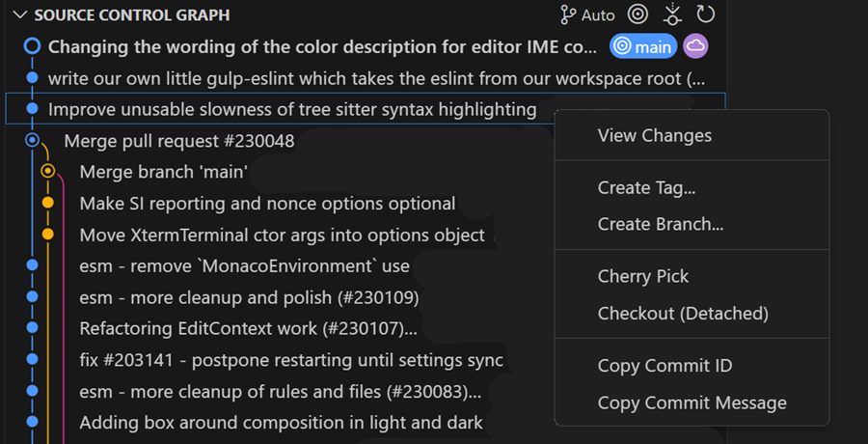Click the fetch from remotes icon
Image resolution: width=868 pixels, height=444 pixels.
(x=672, y=14)
